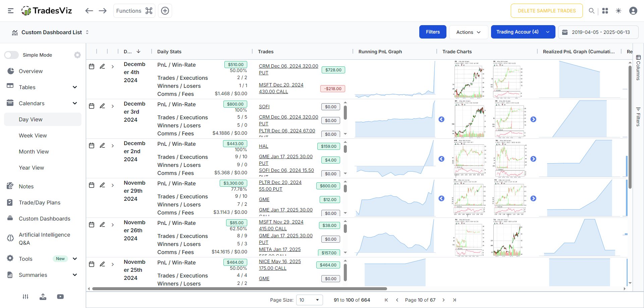Open Trade/Day Plans
The image size is (644, 308).
[43, 202]
